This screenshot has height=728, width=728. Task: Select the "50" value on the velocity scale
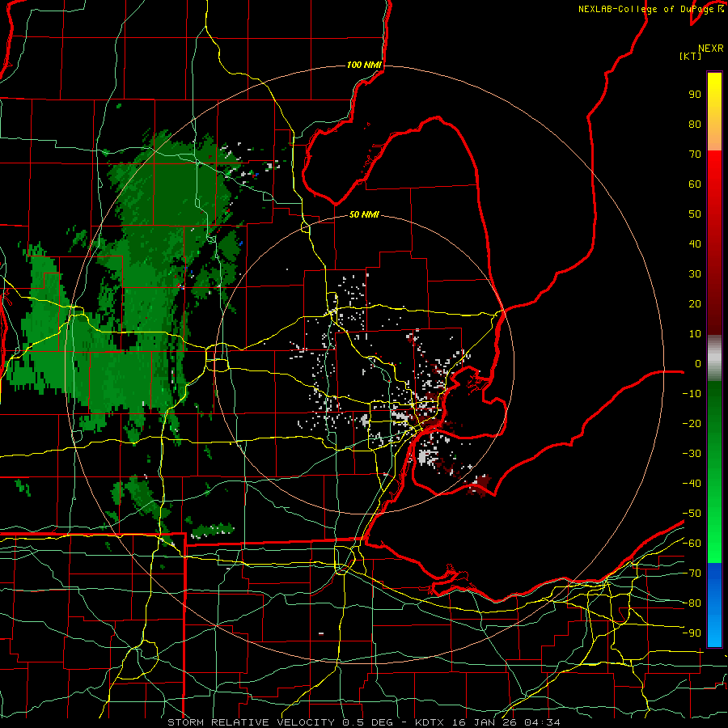(695, 214)
